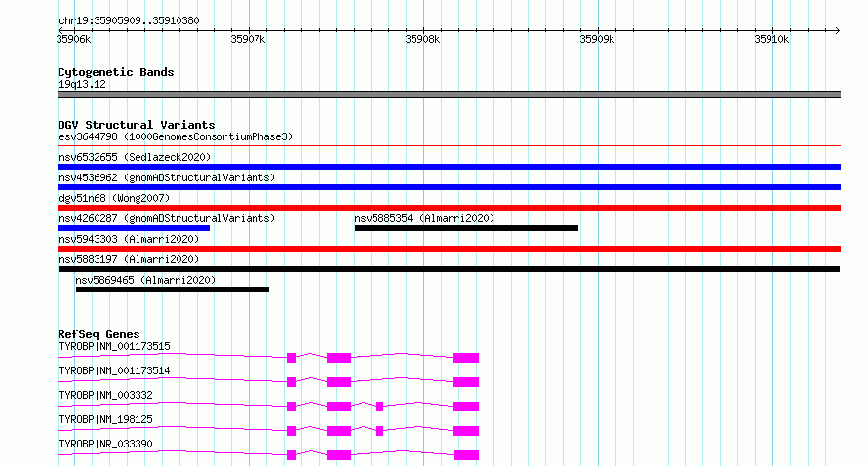Open the TYROBP|NM_001173515 transcript label
The image size is (868, 466).
pyautogui.click(x=114, y=346)
